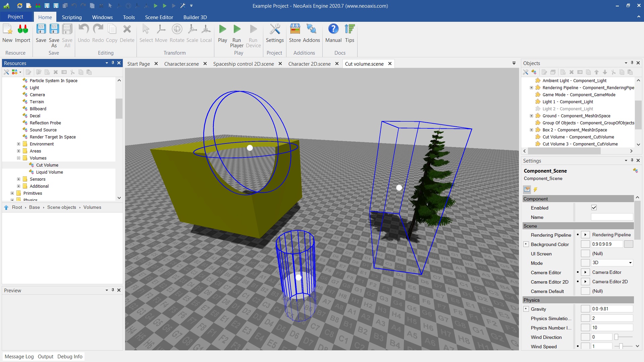Toggle the Enabled checkbox in Settings
Viewport: 644px width, 362px height.
594,208
